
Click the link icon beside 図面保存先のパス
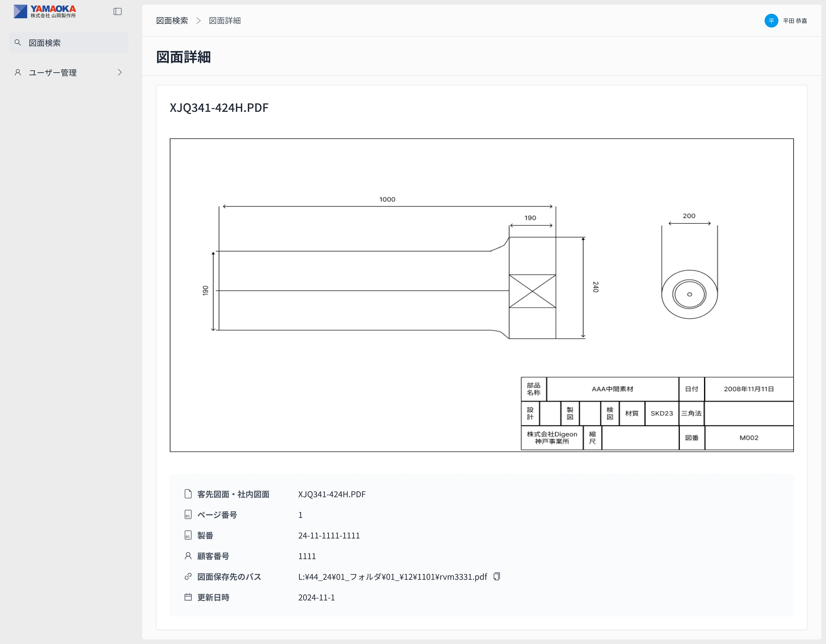click(188, 577)
